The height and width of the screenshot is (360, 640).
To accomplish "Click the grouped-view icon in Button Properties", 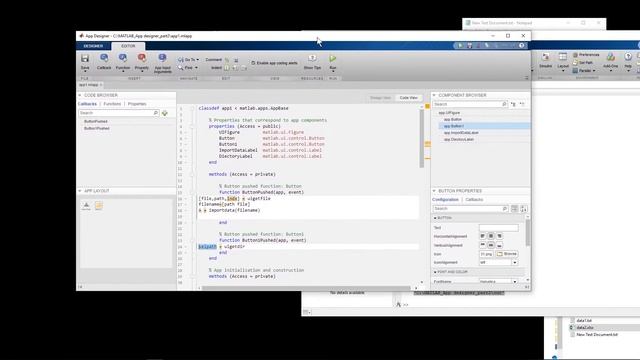I will tap(514, 209).
